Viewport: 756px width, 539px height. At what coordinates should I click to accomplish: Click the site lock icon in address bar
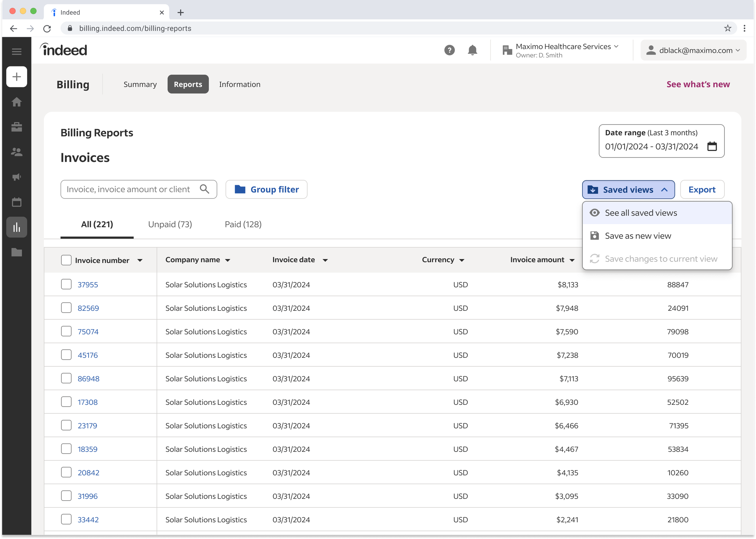click(x=70, y=28)
